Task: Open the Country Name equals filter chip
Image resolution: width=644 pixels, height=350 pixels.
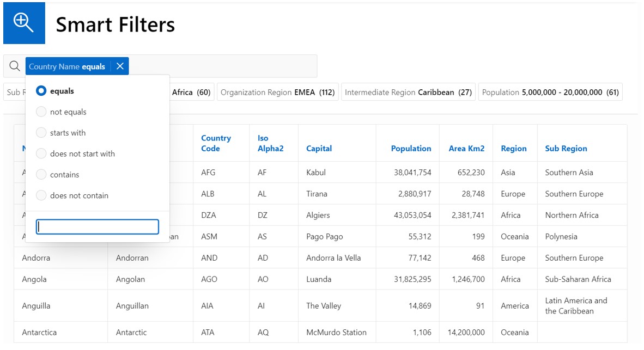Action: (68, 66)
